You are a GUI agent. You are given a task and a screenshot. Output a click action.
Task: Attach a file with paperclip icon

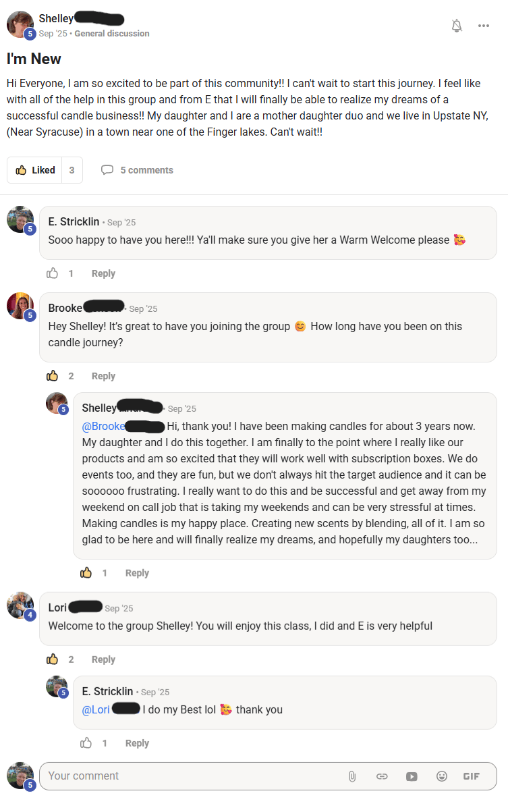tap(352, 776)
